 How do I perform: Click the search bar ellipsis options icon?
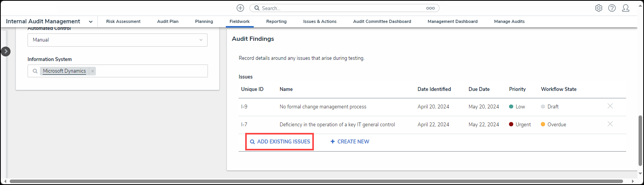click(x=430, y=8)
